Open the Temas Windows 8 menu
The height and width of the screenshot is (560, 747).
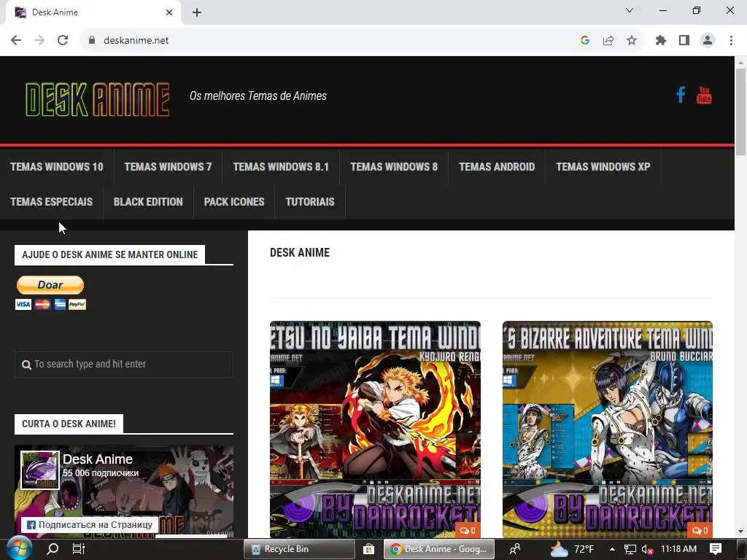393,167
